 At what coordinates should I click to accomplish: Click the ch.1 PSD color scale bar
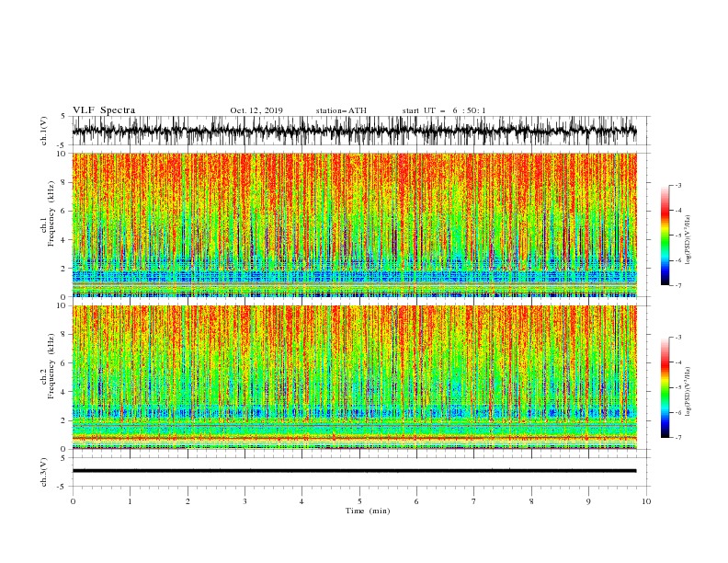[665, 236]
